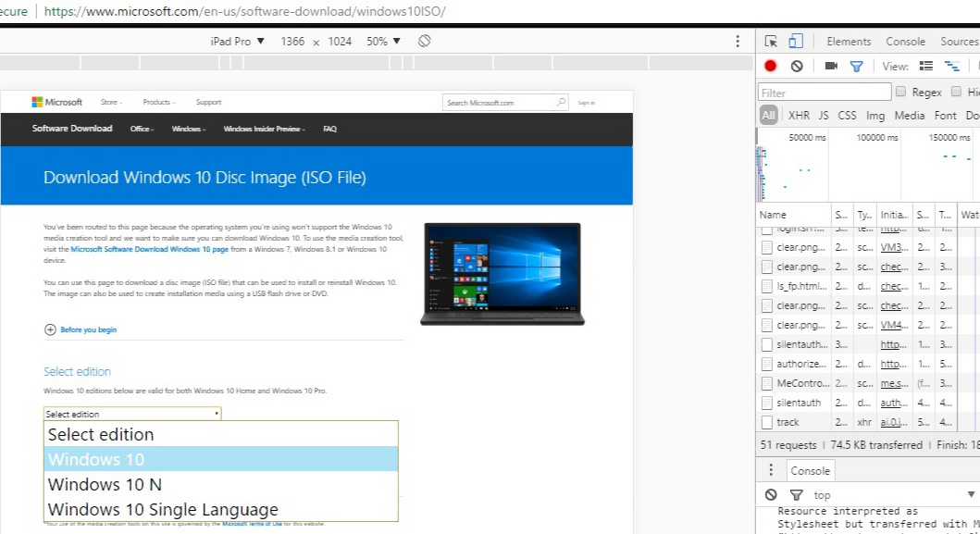Screen dimensions: 980x534
Task: Select the authorize request row
Action: (856, 364)
